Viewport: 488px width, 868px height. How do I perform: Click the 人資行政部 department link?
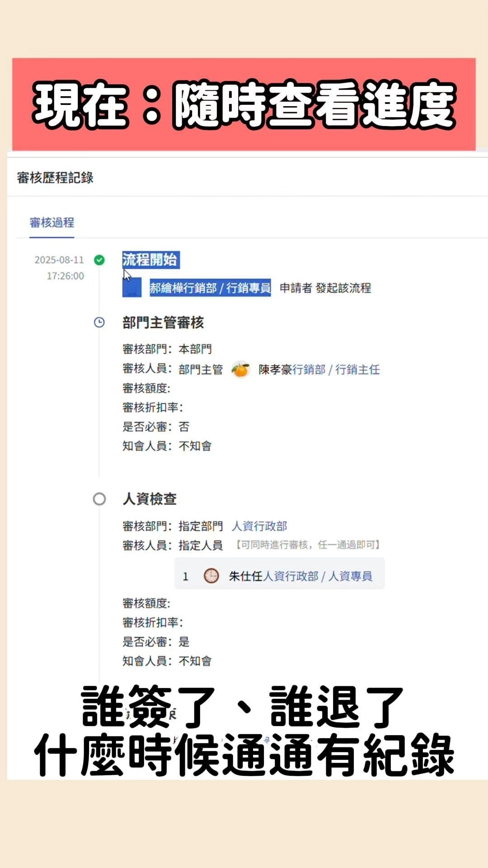(259, 526)
